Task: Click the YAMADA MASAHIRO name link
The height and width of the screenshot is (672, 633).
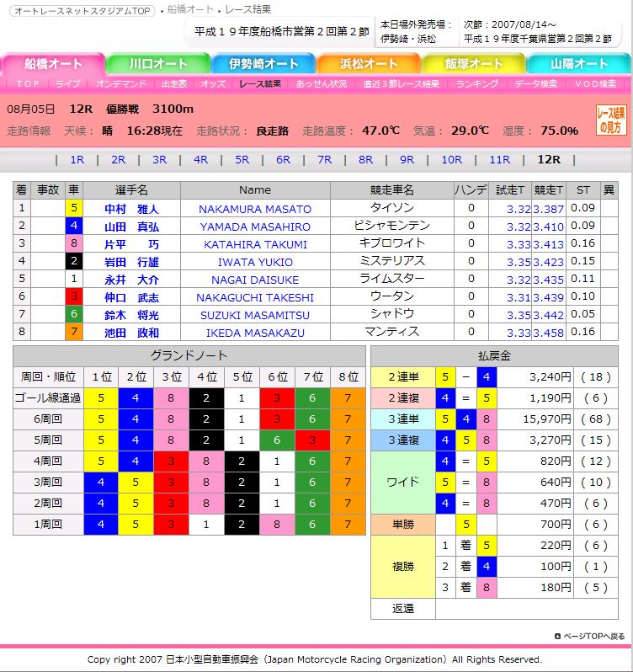Action: click(255, 227)
